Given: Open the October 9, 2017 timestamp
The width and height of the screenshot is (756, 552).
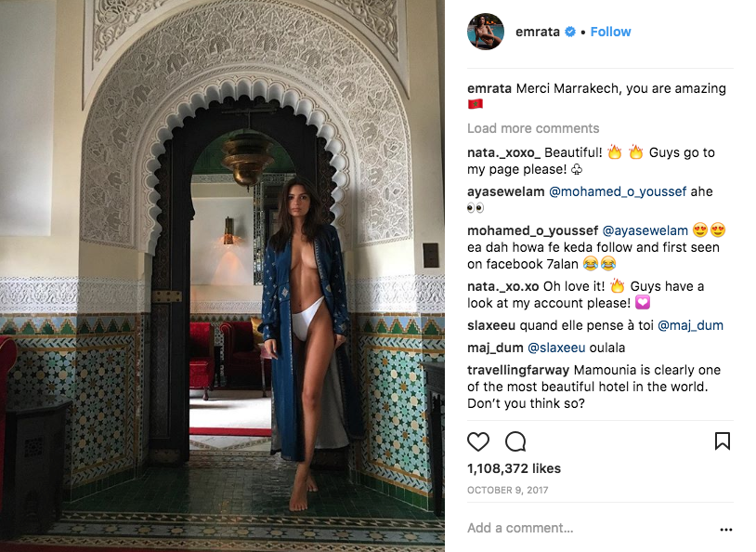Looking at the screenshot, I should (x=507, y=491).
